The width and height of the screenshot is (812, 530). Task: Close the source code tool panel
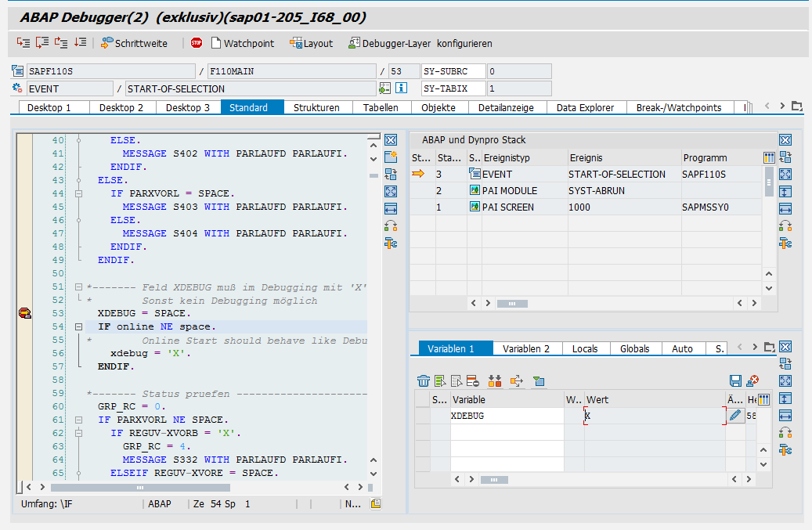391,140
